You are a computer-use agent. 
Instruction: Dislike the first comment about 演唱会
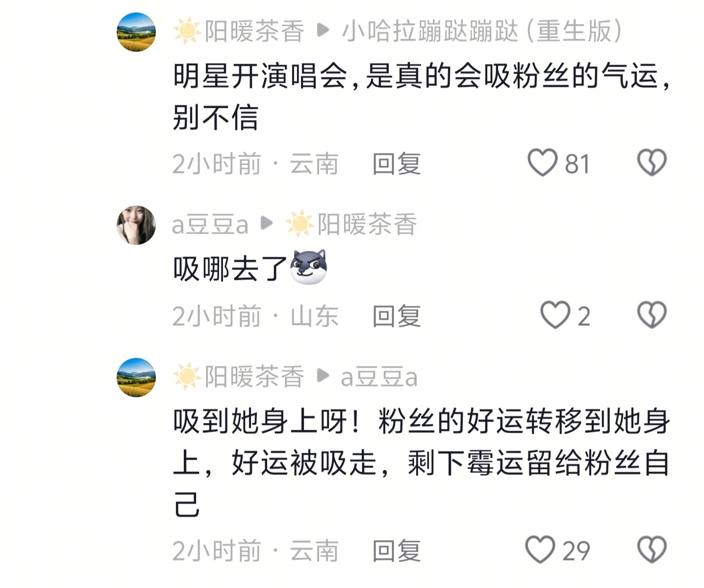point(652,163)
